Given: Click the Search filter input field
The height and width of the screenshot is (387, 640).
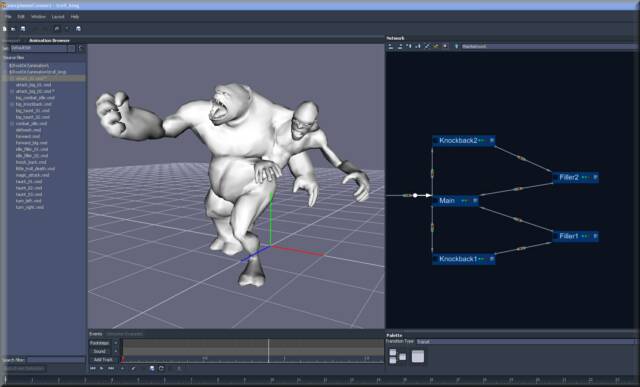Looking at the screenshot, I should [56, 360].
